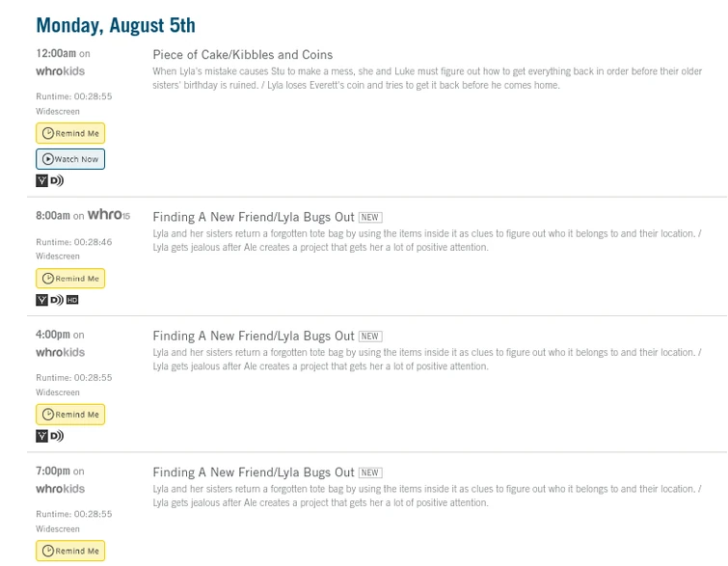Screen dimensions: 728x566
Task: Open the 8:00am Finding A New Friend title
Action: click(x=254, y=217)
